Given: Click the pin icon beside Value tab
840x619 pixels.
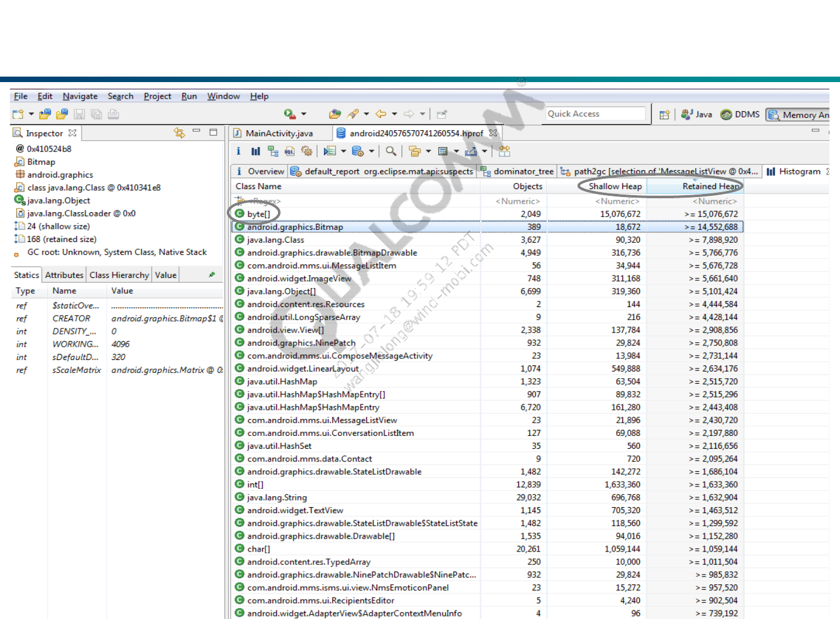Looking at the screenshot, I should tap(212, 275).
